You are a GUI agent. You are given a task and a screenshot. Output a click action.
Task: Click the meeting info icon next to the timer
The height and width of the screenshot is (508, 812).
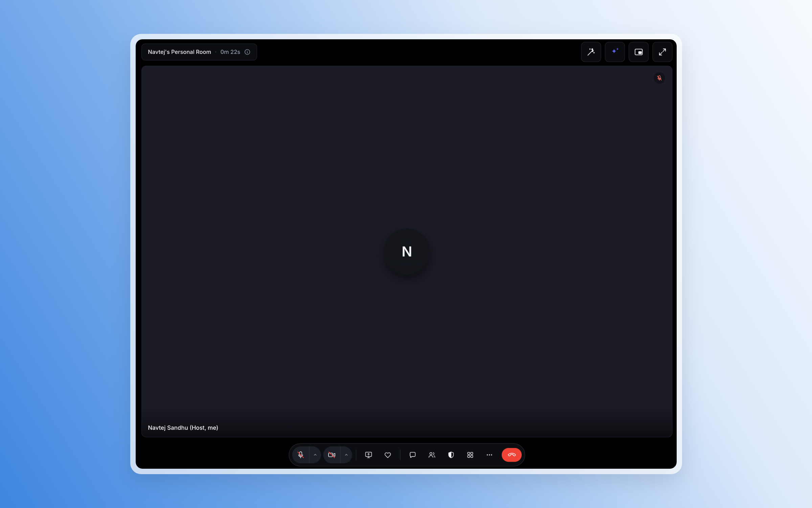[247, 52]
